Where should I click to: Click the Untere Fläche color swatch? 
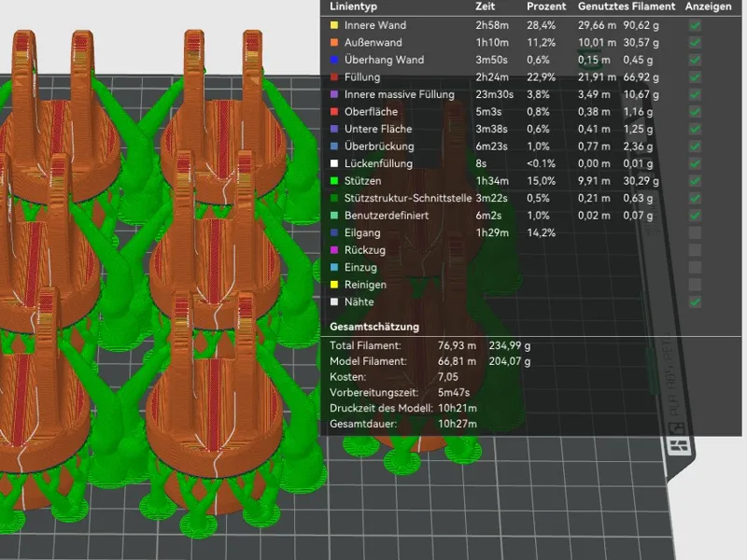click(334, 129)
